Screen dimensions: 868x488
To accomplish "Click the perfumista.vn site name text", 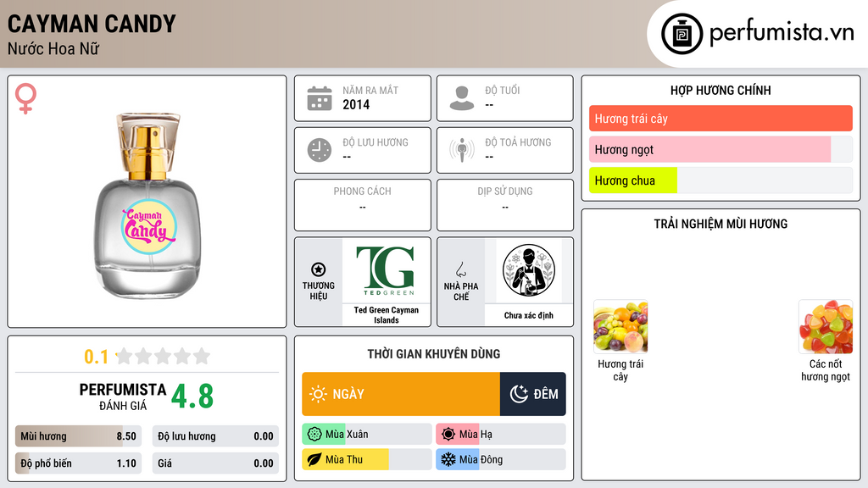I will [782, 33].
